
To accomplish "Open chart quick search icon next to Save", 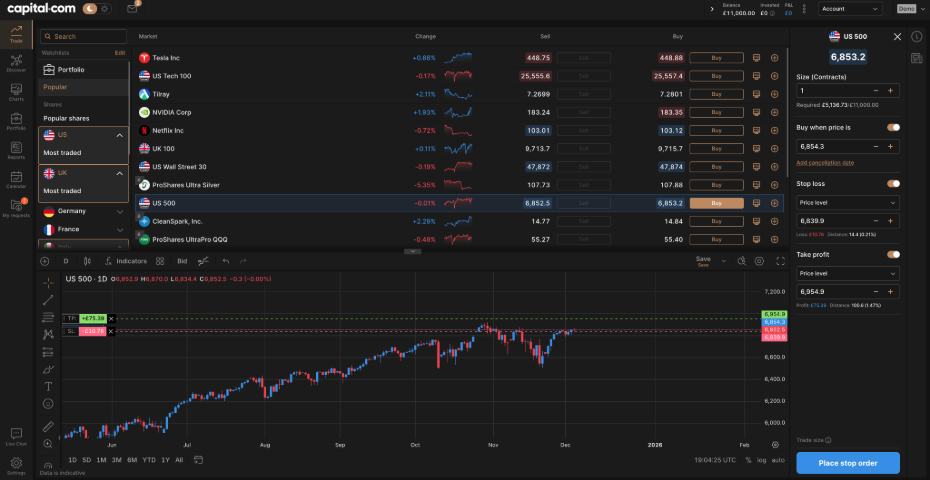I will [x=741, y=261].
